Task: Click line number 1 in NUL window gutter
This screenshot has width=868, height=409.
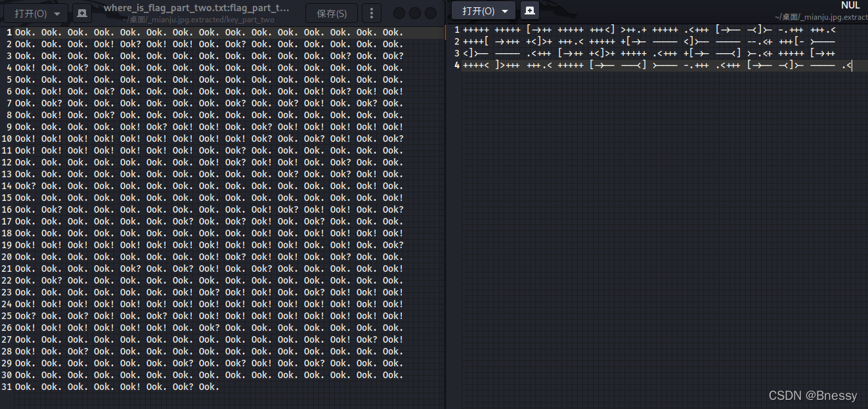Action: (457, 30)
